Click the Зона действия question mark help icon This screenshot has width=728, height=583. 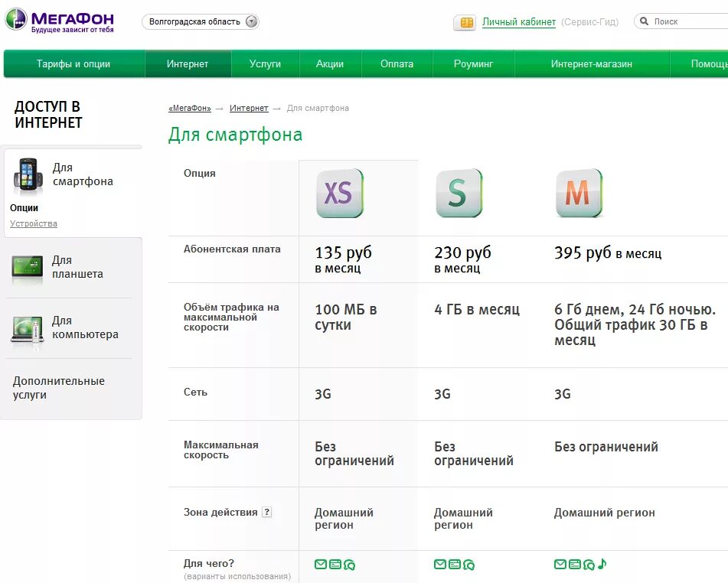pyautogui.click(x=267, y=512)
